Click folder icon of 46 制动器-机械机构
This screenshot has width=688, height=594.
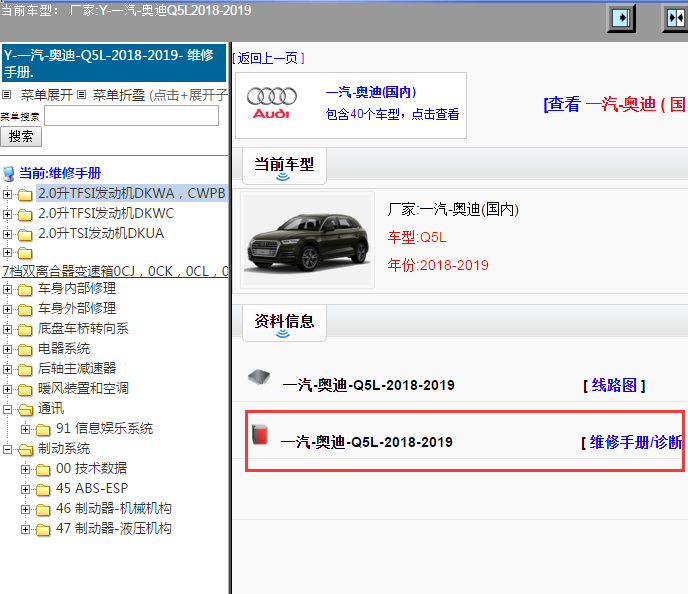[x=43, y=510]
